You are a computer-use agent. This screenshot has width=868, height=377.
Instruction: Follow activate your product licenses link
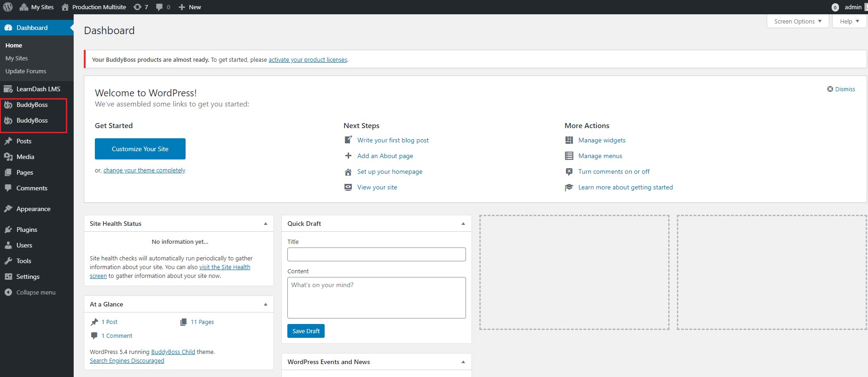click(x=308, y=59)
